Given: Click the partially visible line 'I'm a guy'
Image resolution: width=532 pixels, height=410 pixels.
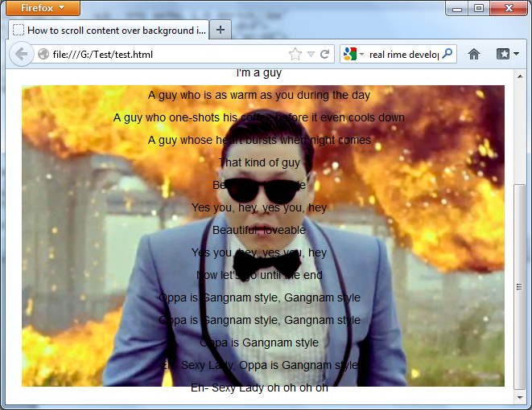Looking at the screenshot, I should click(x=259, y=73).
